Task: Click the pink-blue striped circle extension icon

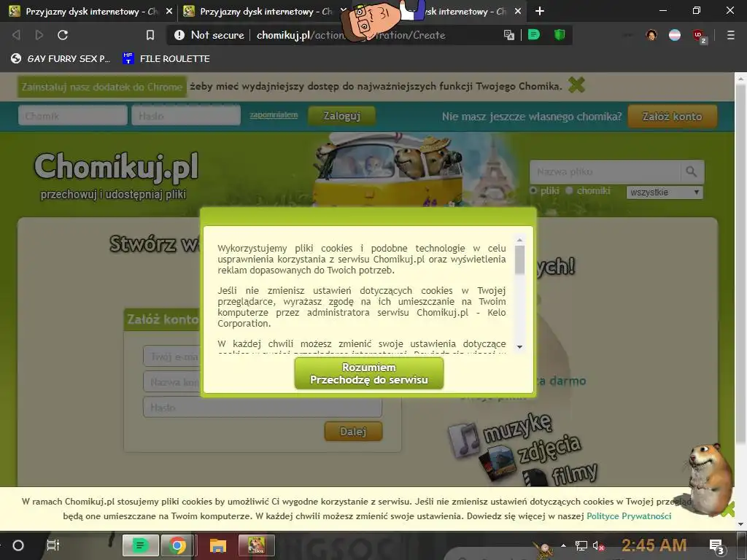Action: (x=675, y=35)
